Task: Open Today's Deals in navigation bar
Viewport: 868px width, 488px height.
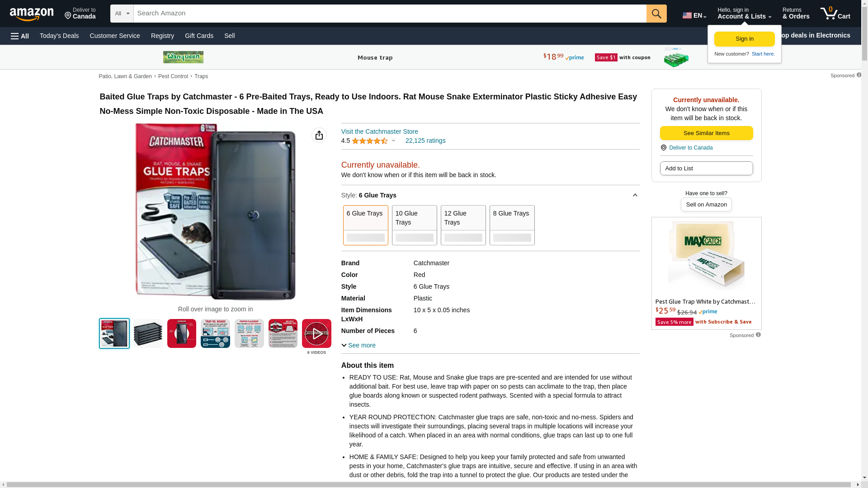Action: (x=59, y=36)
